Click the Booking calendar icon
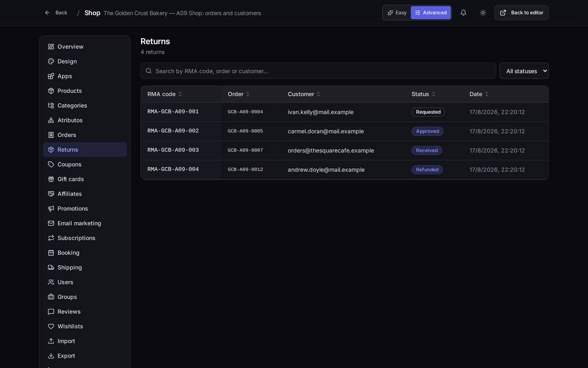Screen dimensions: 588x368 (51, 253)
